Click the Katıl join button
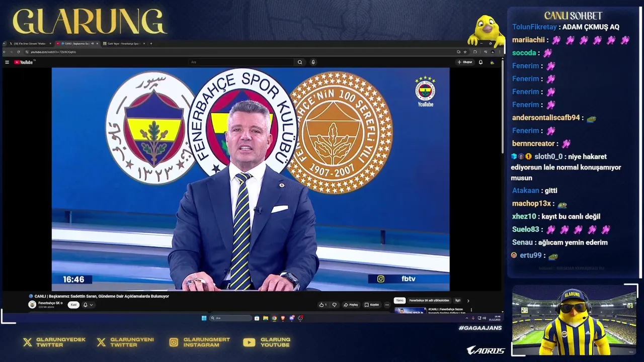 tap(73, 305)
